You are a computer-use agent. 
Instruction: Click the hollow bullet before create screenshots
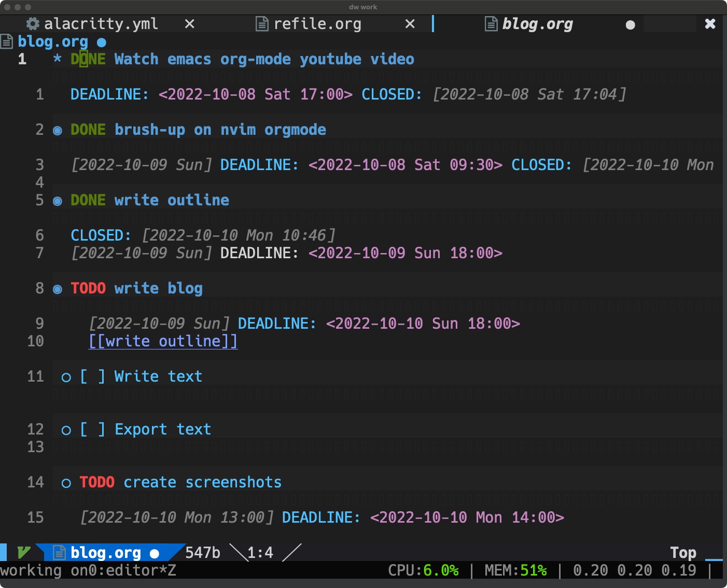click(x=66, y=483)
